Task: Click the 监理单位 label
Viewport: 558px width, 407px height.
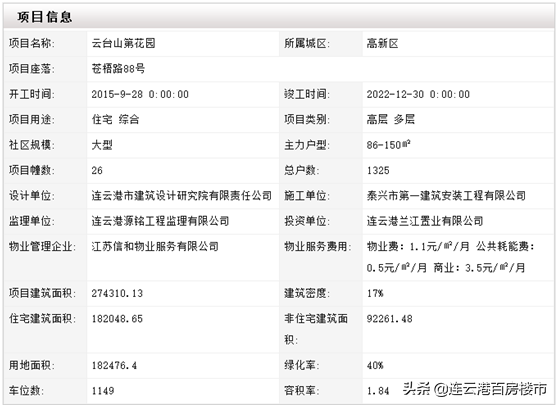Action: coord(32,221)
